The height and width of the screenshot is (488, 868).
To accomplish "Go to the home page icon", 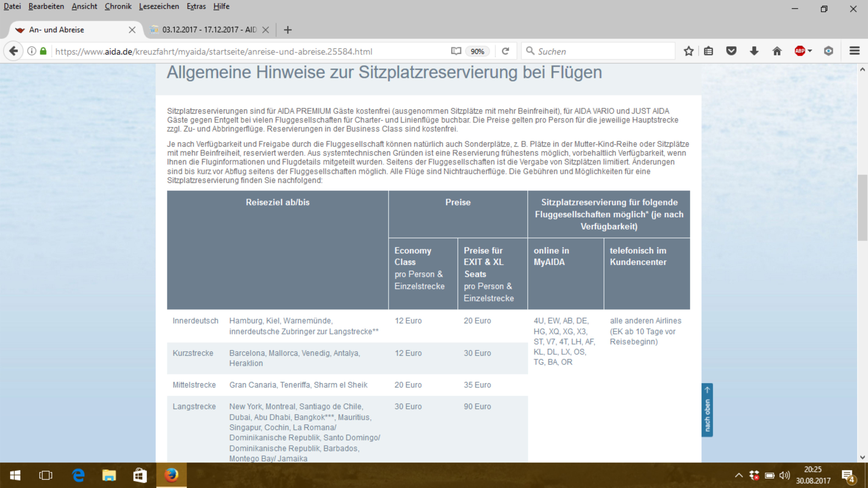I will [x=777, y=51].
